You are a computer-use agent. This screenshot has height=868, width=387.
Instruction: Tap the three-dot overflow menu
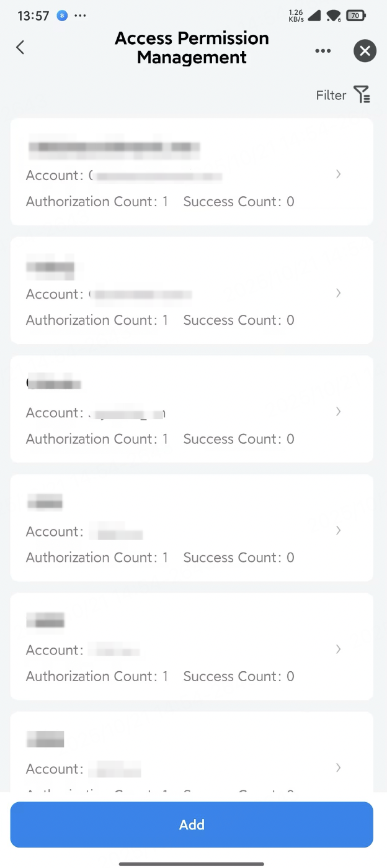pos(323,51)
